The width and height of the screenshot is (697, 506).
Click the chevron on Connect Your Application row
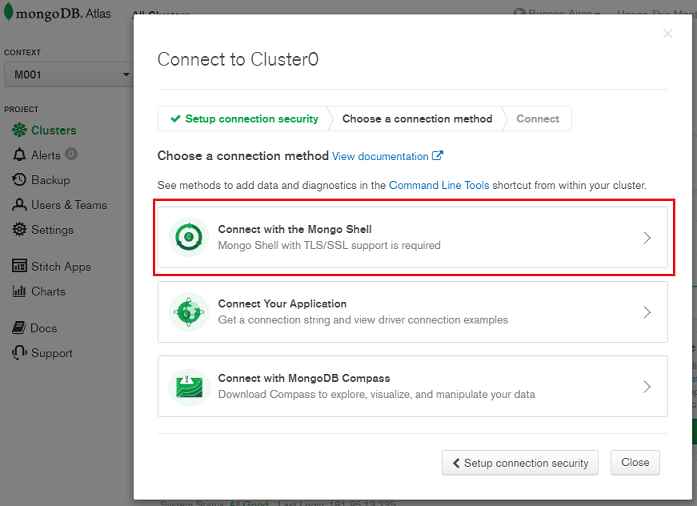[647, 312]
